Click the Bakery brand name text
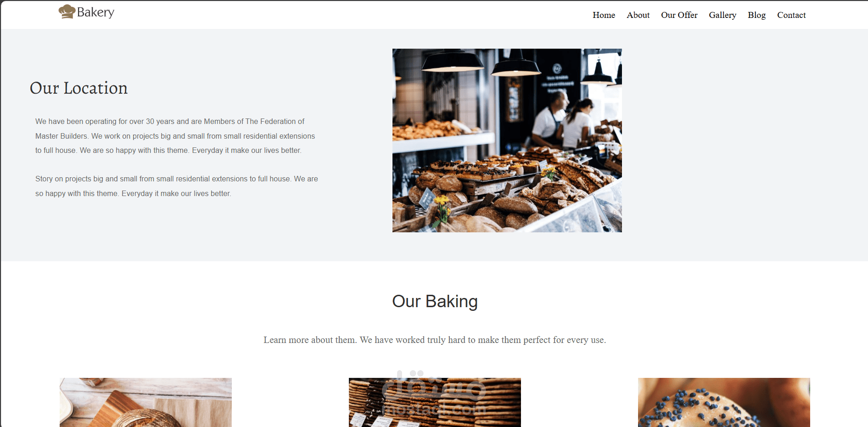 click(x=95, y=12)
